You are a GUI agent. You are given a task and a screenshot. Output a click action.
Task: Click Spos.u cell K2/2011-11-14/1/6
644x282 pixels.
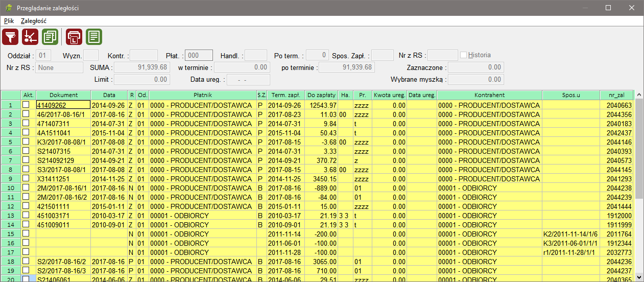[x=571, y=233]
